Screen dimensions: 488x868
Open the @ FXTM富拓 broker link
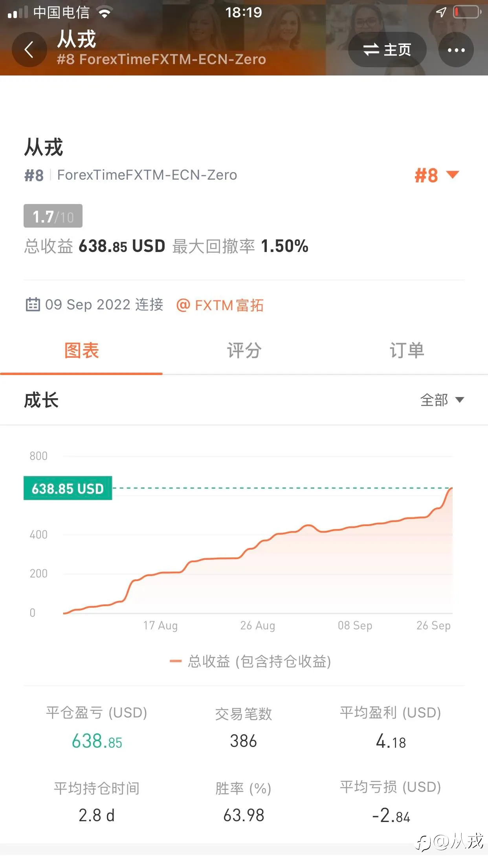(x=220, y=305)
